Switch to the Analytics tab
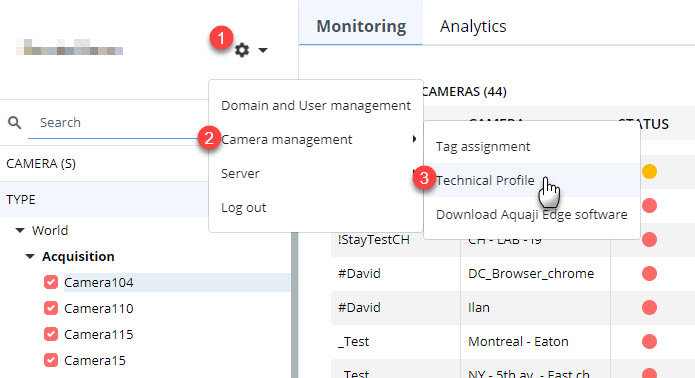The width and height of the screenshot is (695, 378). 473,26
